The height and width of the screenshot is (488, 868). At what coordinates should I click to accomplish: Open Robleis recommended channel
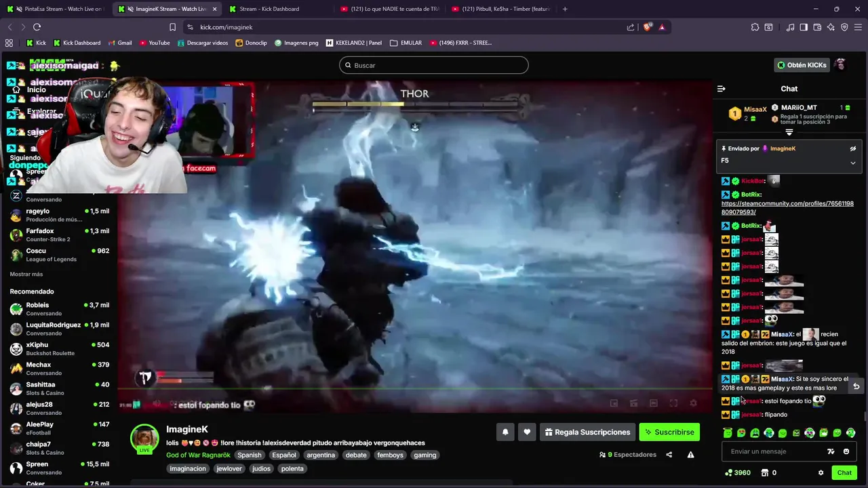(x=59, y=309)
